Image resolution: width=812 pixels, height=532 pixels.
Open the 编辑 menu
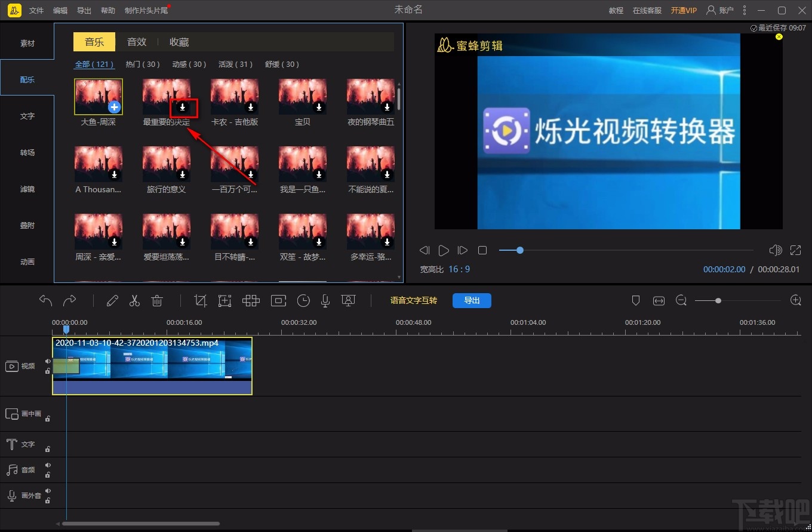60,11
